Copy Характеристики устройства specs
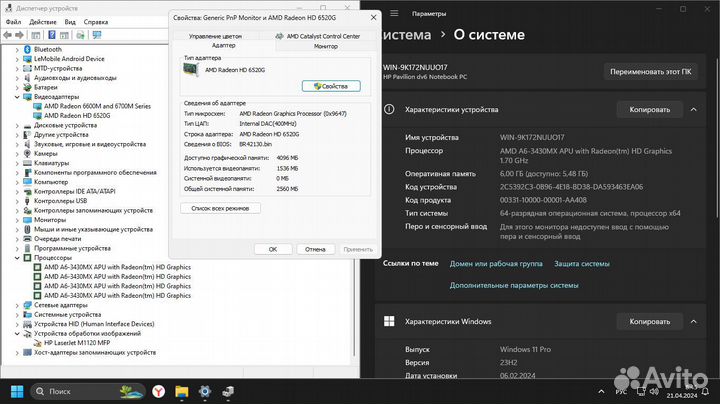 point(649,110)
